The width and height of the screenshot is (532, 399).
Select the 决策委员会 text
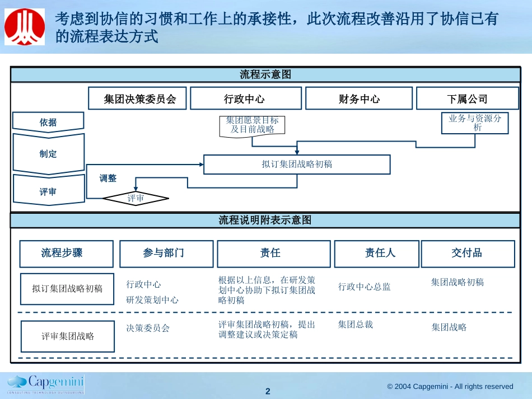coord(148,328)
